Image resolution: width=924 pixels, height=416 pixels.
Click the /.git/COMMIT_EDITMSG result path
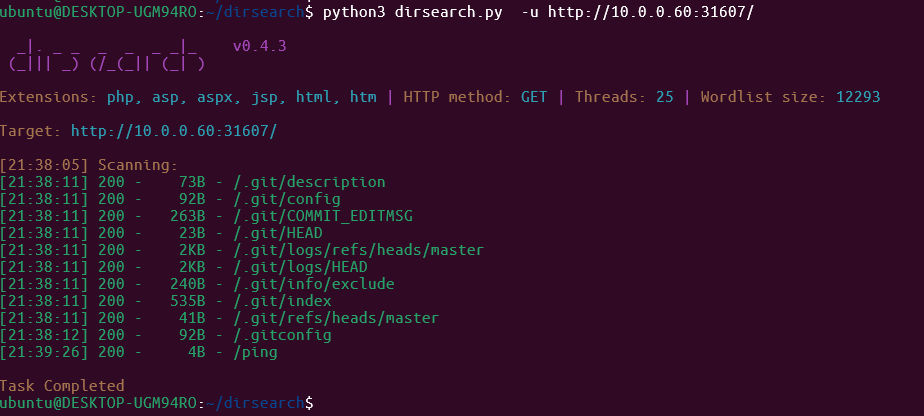click(323, 216)
